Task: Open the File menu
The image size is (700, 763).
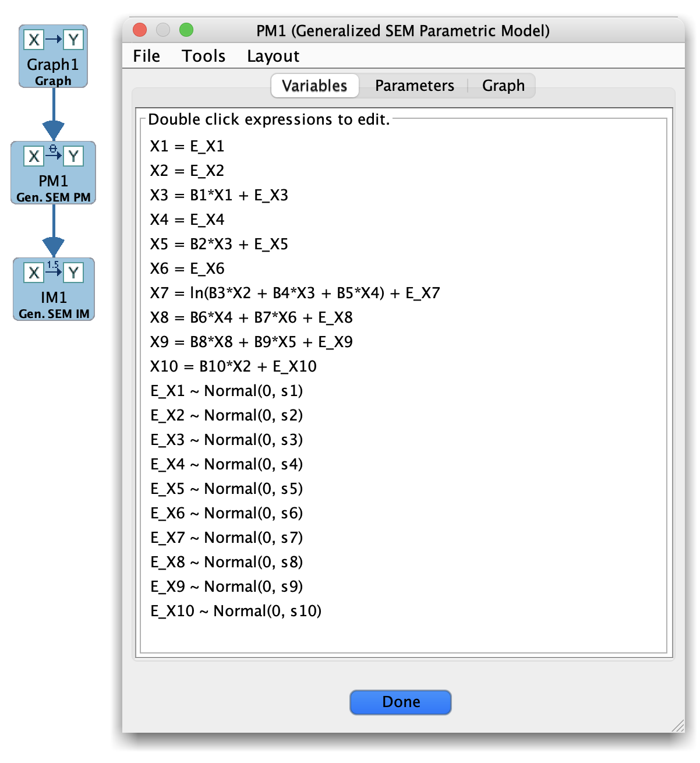Action: (x=146, y=56)
